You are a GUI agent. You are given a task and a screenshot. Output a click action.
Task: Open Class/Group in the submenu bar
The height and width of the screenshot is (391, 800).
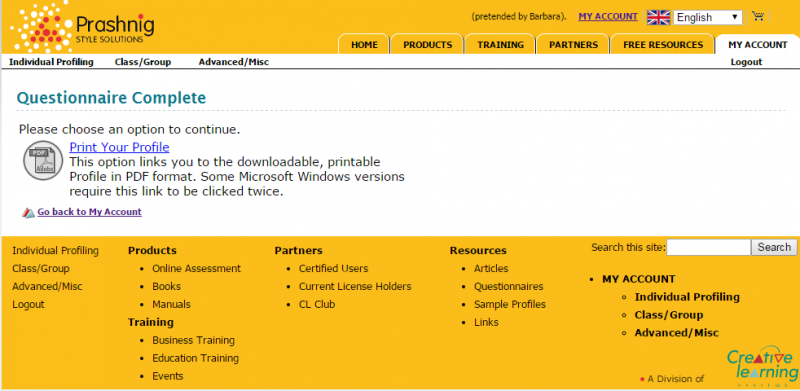(x=143, y=62)
